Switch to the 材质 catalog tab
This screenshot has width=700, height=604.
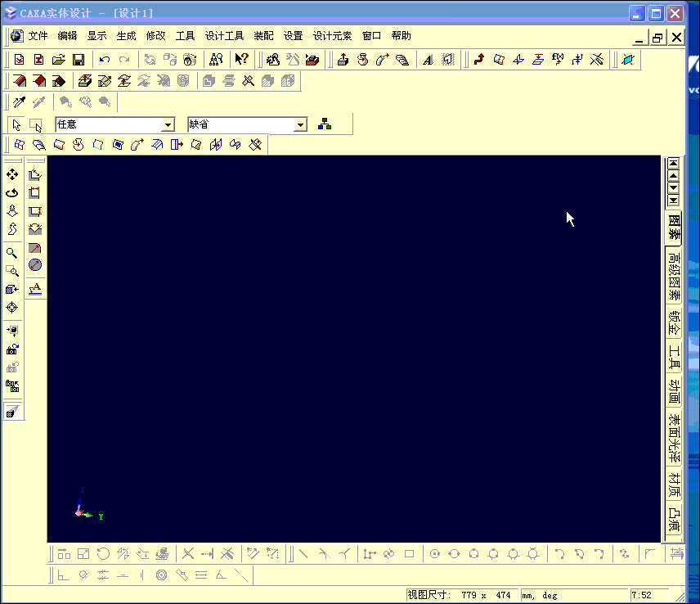pos(674,485)
